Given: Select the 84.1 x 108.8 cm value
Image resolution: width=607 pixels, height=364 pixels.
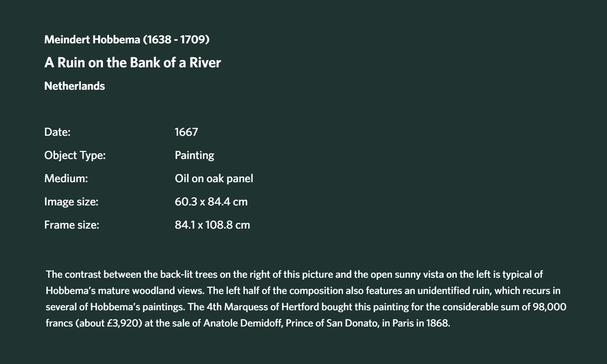Looking at the screenshot, I should pos(212,225).
